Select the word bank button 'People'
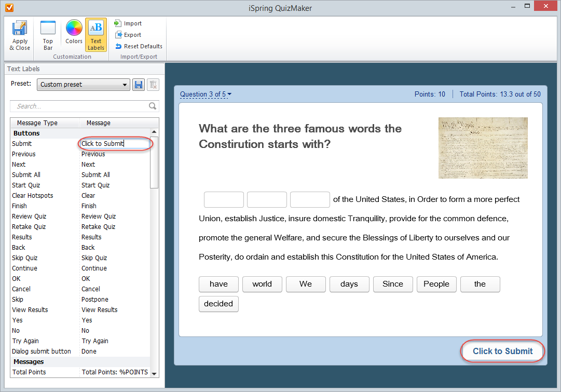 pyautogui.click(x=436, y=284)
